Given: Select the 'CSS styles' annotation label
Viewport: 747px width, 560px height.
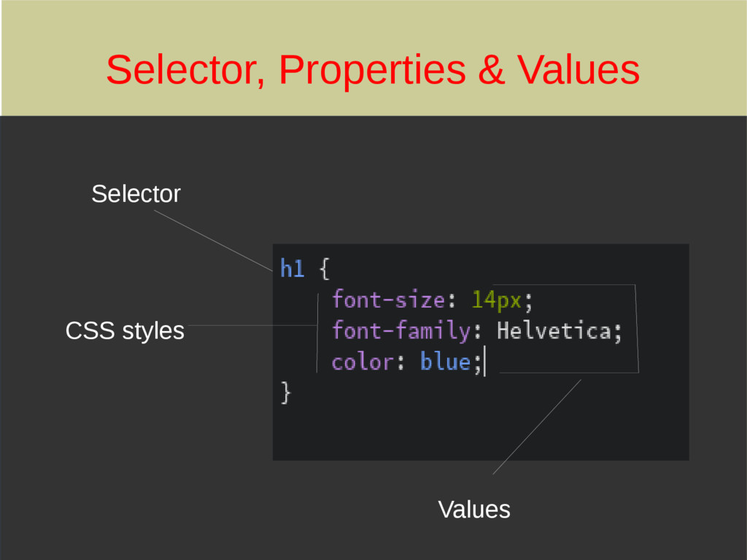Looking at the screenshot, I should (125, 331).
